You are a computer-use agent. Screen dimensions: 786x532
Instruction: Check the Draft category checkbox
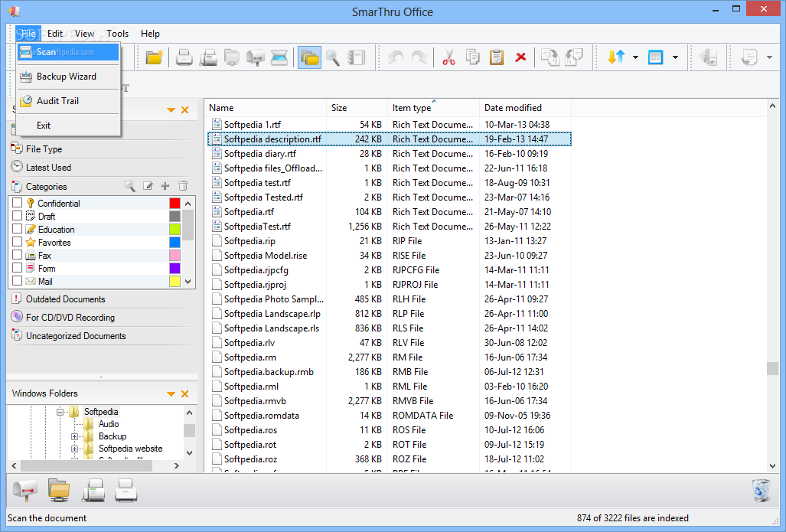click(17, 216)
